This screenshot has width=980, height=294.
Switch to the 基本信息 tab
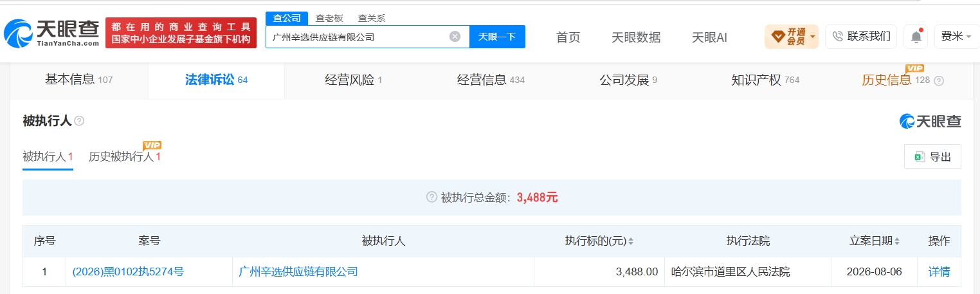(x=78, y=80)
